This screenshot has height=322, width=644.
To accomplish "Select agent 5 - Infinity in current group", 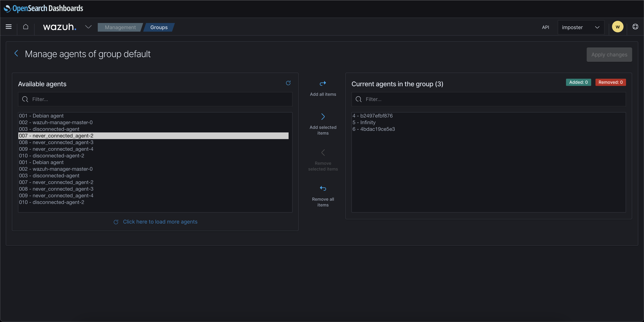I will click(364, 122).
